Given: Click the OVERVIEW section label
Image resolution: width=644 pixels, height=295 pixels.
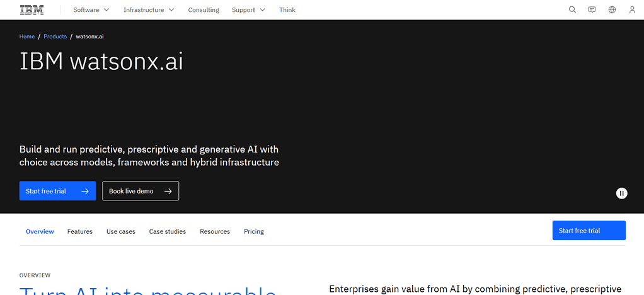Looking at the screenshot, I should click(35, 275).
